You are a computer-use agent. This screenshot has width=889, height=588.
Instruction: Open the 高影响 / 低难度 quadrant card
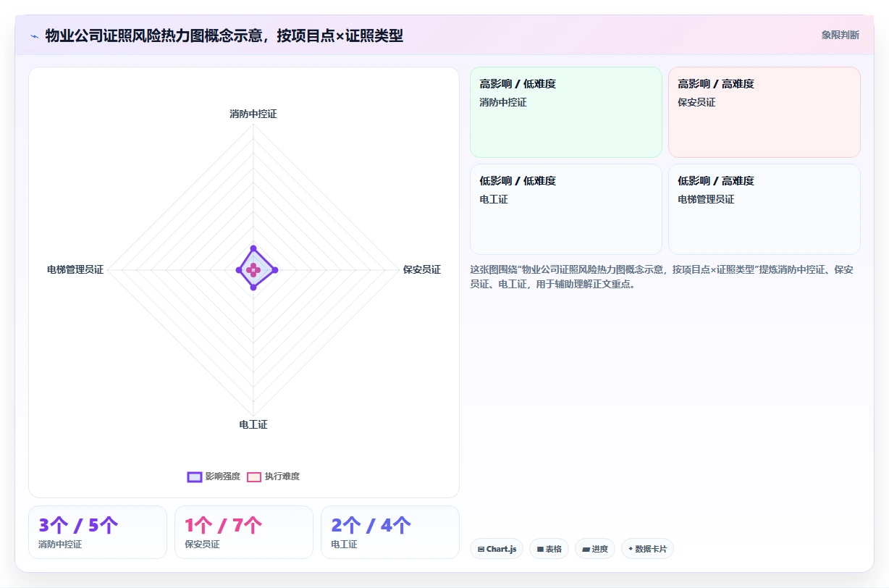coord(566,112)
